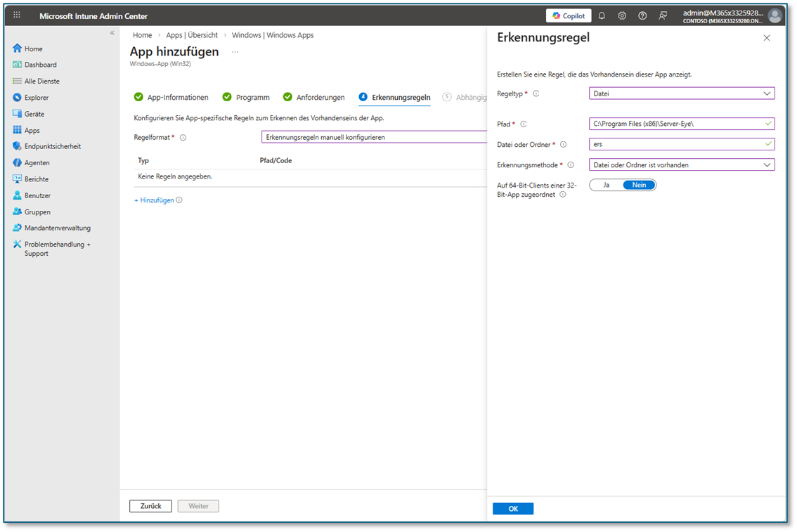The image size is (797, 532).
Task: Click the Datei oder Ordner input field
Action: (682, 144)
